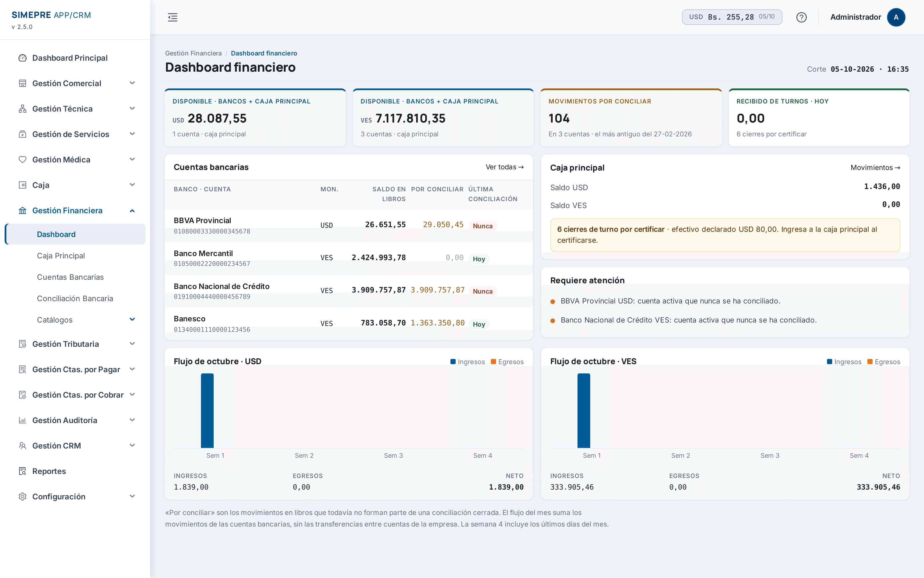Expand the Catálogos submenu chevron
The width and height of the screenshot is (924, 578).
point(132,320)
